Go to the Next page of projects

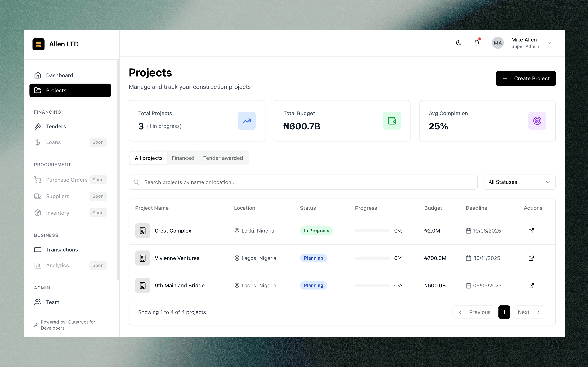click(529, 312)
